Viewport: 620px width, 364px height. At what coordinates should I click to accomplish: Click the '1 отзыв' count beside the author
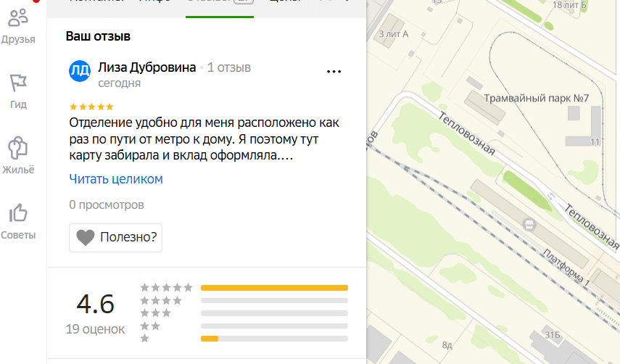[x=229, y=67]
